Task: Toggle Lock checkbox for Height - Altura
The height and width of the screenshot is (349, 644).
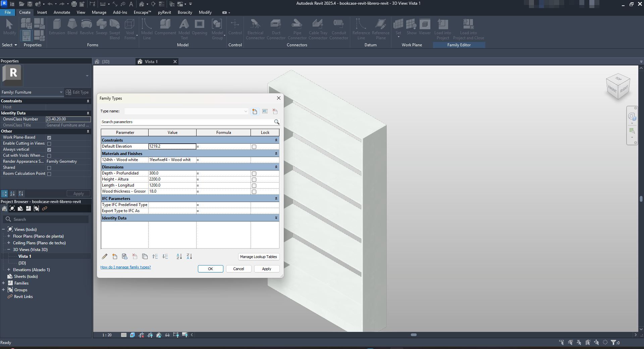Action: [254, 180]
